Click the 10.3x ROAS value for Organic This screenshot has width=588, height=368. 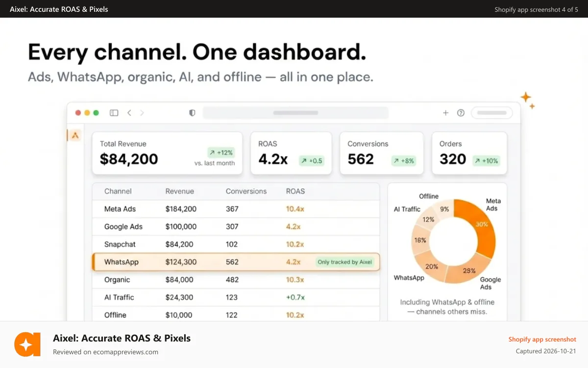coord(295,280)
